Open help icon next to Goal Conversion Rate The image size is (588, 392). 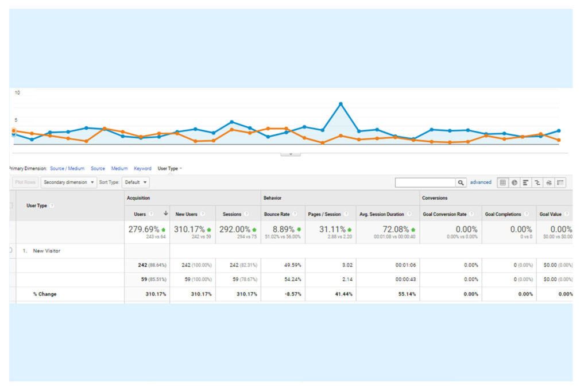tap(472, 214)
